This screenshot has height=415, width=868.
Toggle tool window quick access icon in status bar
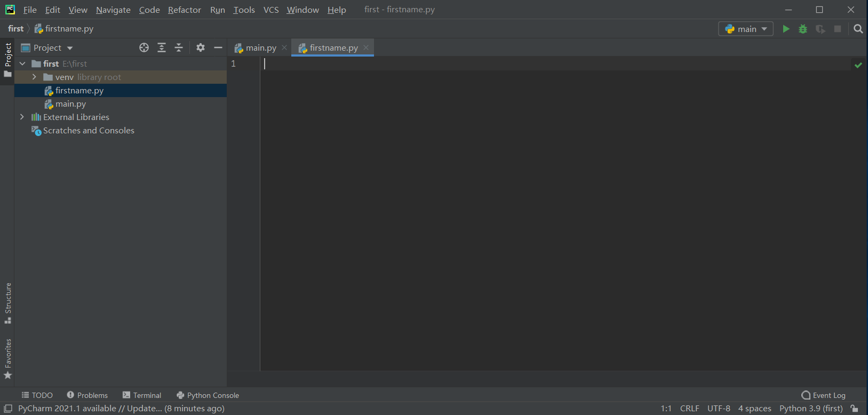coord(8,409)
